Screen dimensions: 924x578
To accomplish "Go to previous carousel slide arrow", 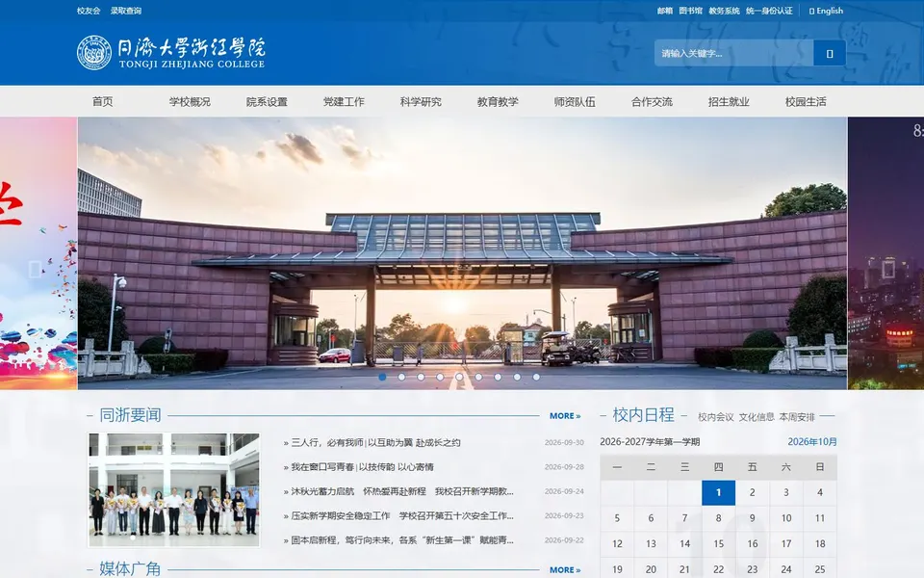I will tap(35, 270).
